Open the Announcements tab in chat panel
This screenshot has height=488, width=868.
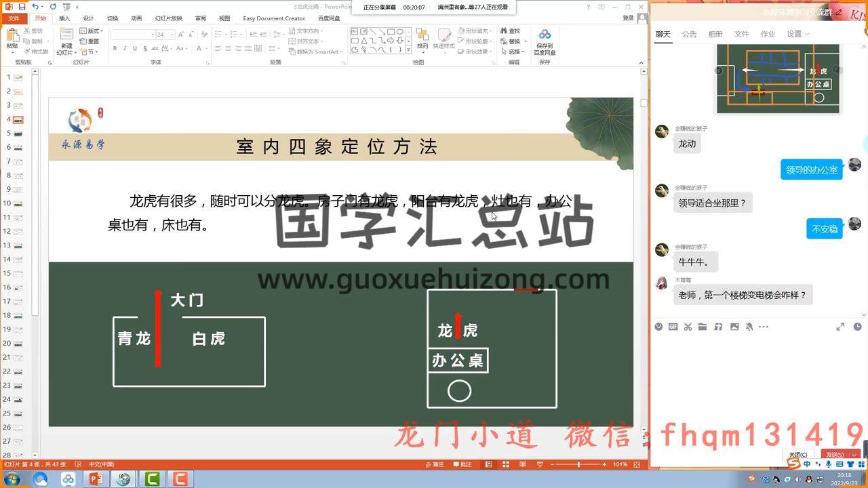click(x=689, y=34)
